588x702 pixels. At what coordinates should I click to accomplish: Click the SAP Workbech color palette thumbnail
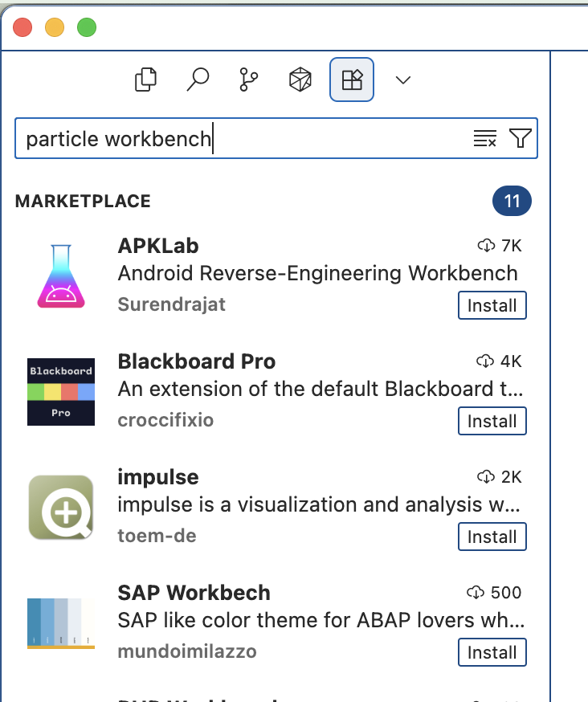[x=61, y=623]
